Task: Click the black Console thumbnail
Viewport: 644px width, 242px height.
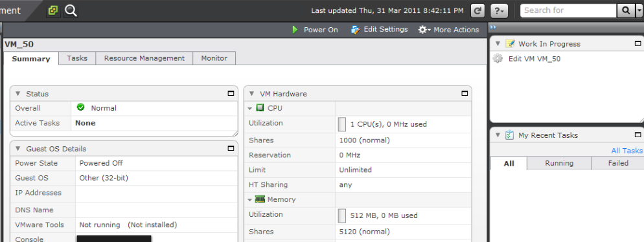Action: 114,239
